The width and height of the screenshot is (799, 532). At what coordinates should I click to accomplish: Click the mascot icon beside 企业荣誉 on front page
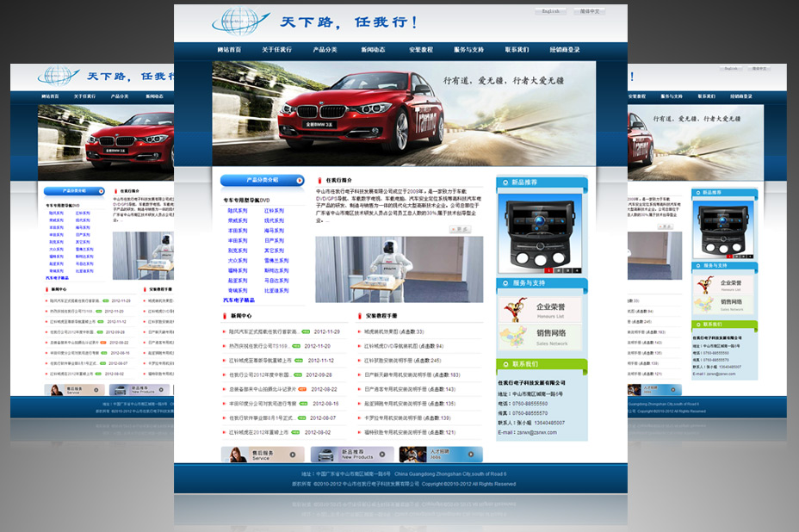click(x=516, y=310)
